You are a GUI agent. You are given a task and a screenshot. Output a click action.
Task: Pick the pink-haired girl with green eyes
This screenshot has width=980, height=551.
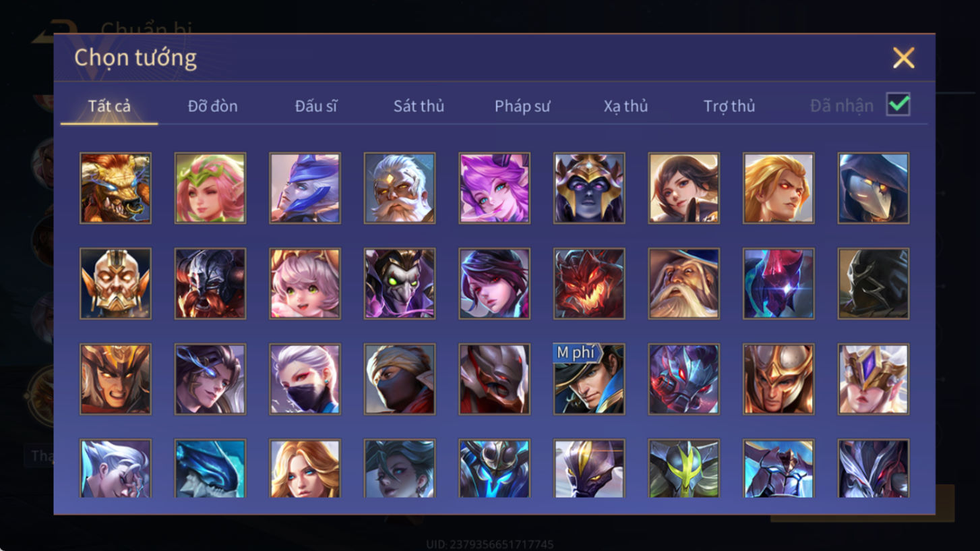coord(305,283)
